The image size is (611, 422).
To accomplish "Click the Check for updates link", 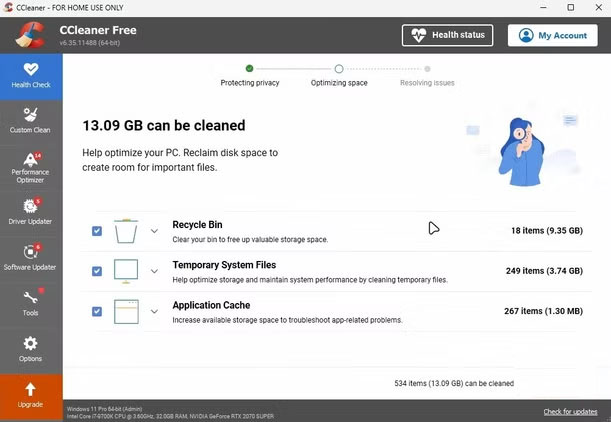I will tap(570, 412).
